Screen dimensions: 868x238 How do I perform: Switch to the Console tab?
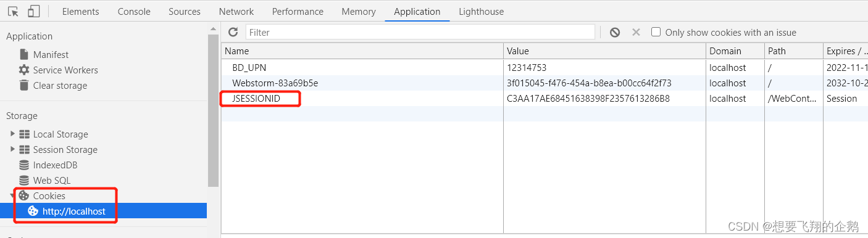134,11
